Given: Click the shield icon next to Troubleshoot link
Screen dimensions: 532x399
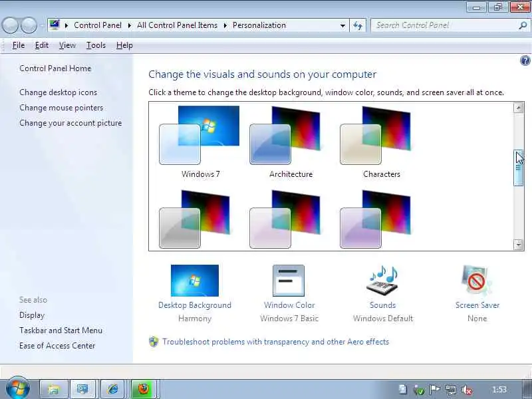Looking at the screenshot, I should tap(154, 342).
